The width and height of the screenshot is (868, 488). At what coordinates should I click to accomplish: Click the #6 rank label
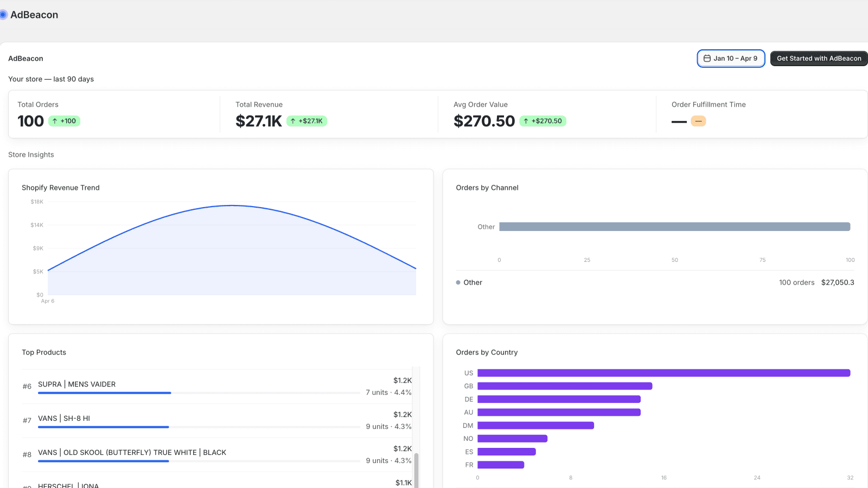pyautogui.click(x=27, y=387)
